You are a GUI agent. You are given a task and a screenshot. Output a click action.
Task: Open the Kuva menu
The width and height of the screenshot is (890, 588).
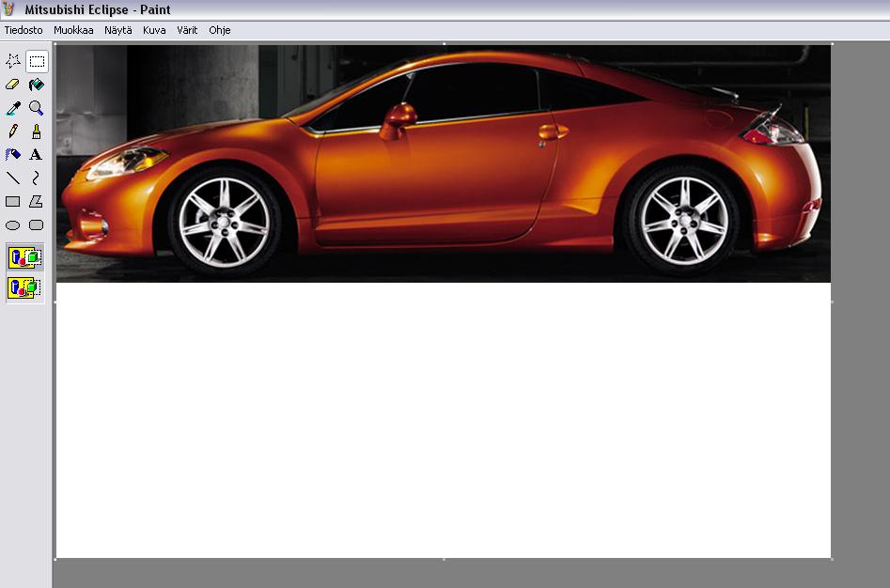click(154, 30)
